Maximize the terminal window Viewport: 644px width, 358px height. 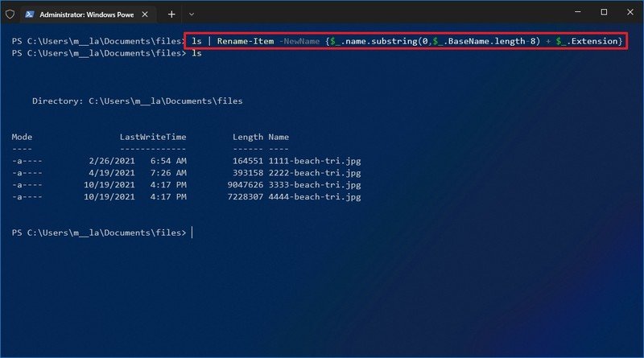click(604, 12)
